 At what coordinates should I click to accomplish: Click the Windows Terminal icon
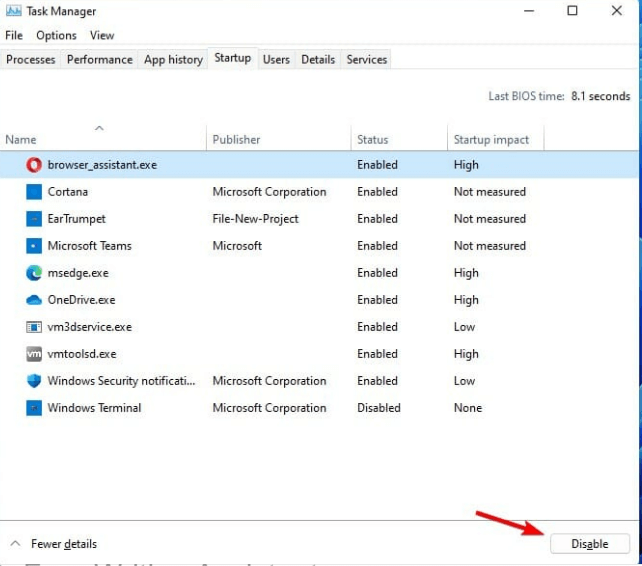(x=33, y=408)
